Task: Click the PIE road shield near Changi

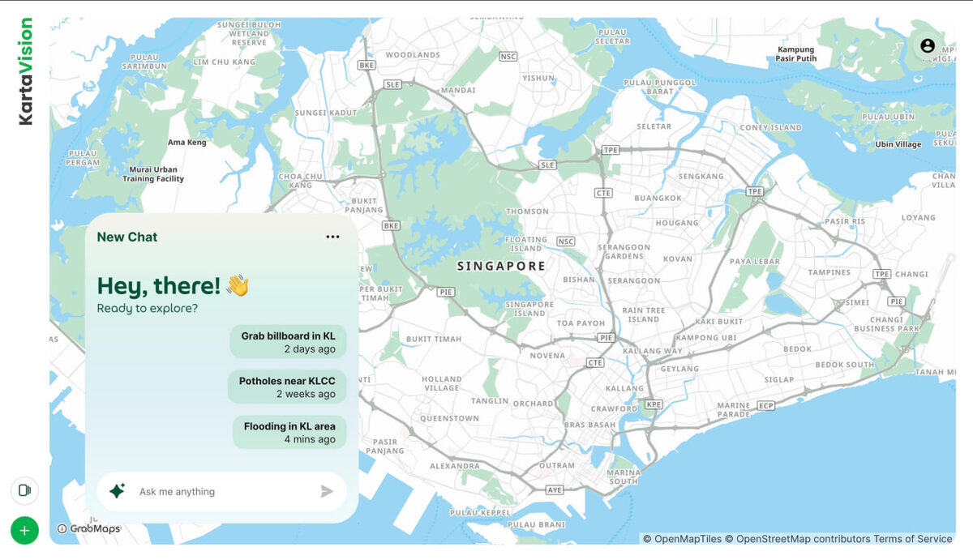Action: [896, 301]
